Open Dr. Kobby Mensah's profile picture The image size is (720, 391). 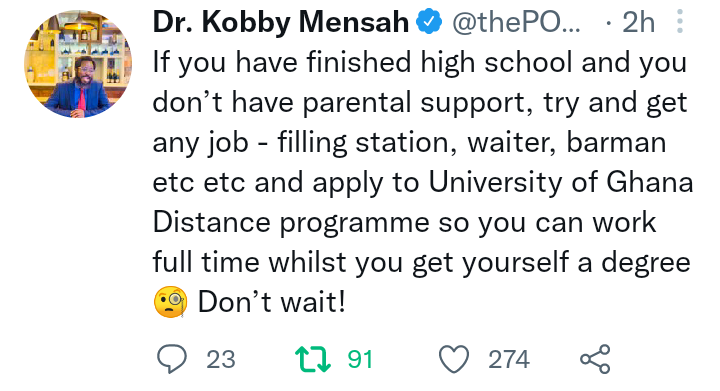pos(78,64)
